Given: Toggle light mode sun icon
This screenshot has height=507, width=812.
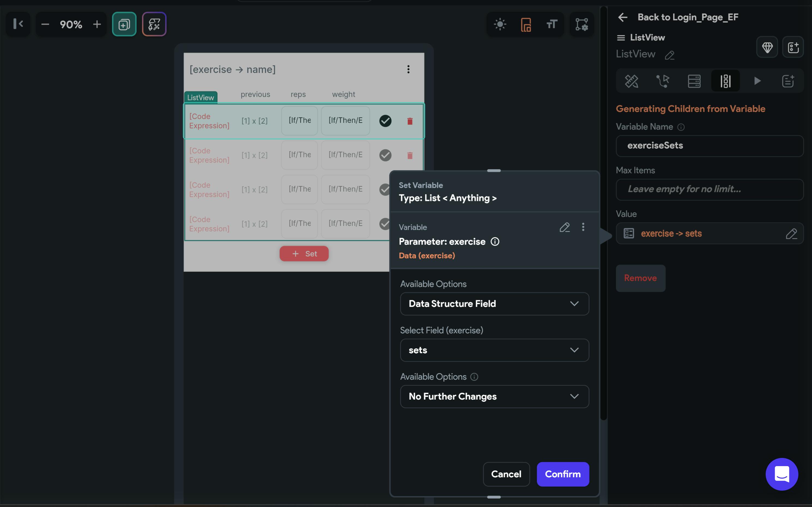Looking at the screenshot, I should [500, 24].
